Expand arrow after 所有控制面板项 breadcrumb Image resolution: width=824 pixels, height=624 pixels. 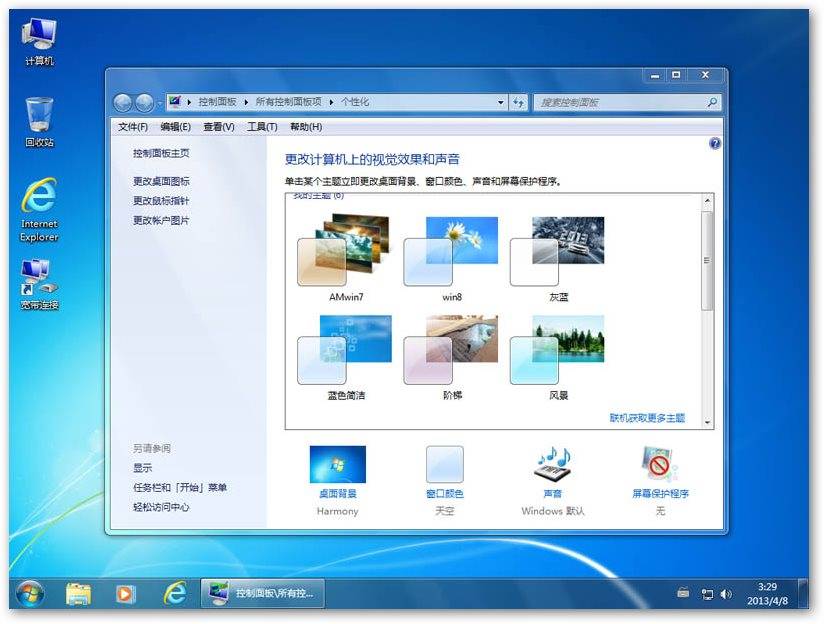(331, 103)
